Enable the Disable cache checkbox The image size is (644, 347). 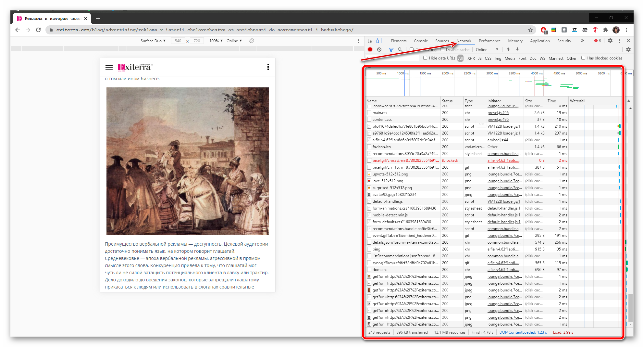(442, 49)
